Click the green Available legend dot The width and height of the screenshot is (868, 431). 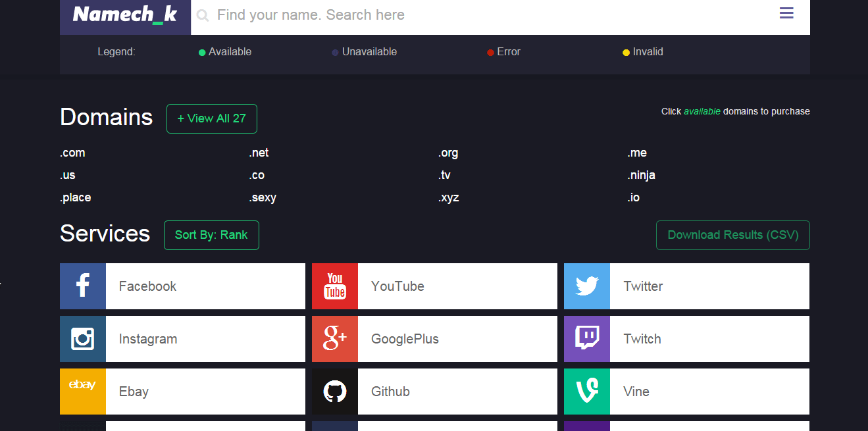[202, 53]
